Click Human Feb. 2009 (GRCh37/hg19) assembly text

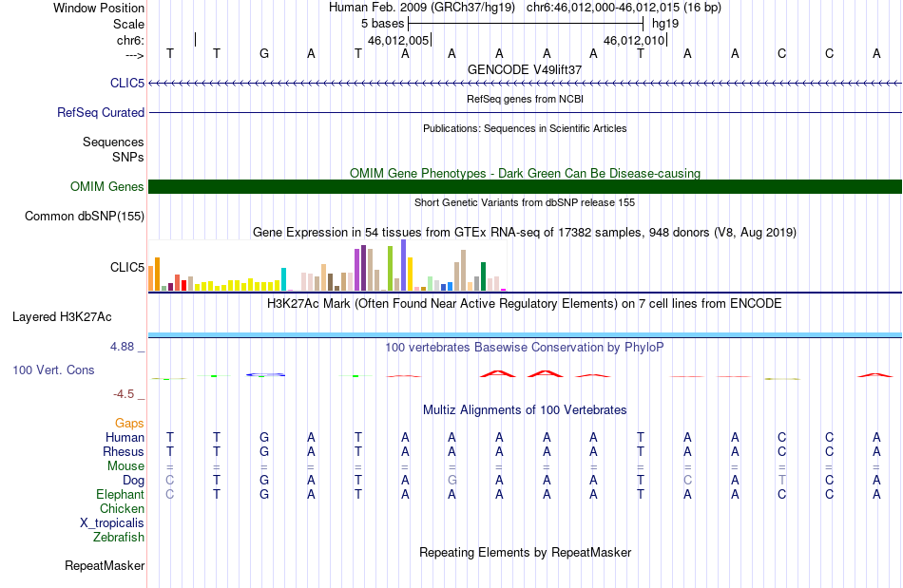coord(421,8)
